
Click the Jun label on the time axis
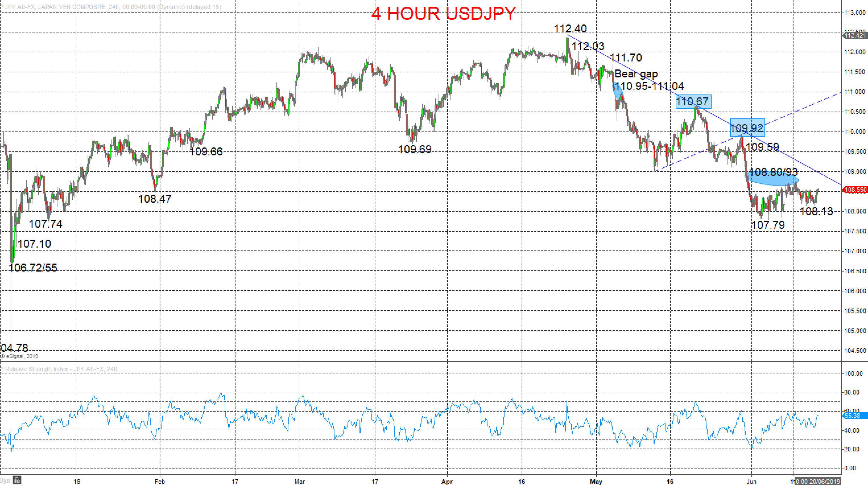tap(751, 482)
